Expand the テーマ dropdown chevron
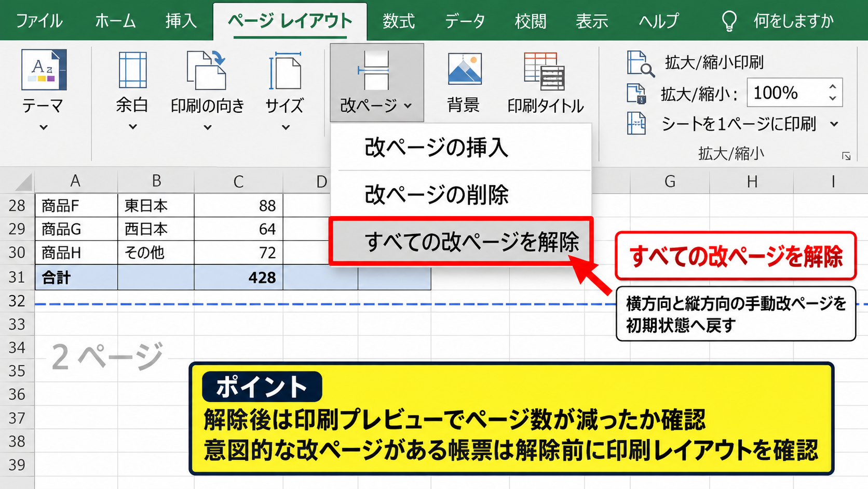Screen dimensions: 868x489 [x=44, y=127]
